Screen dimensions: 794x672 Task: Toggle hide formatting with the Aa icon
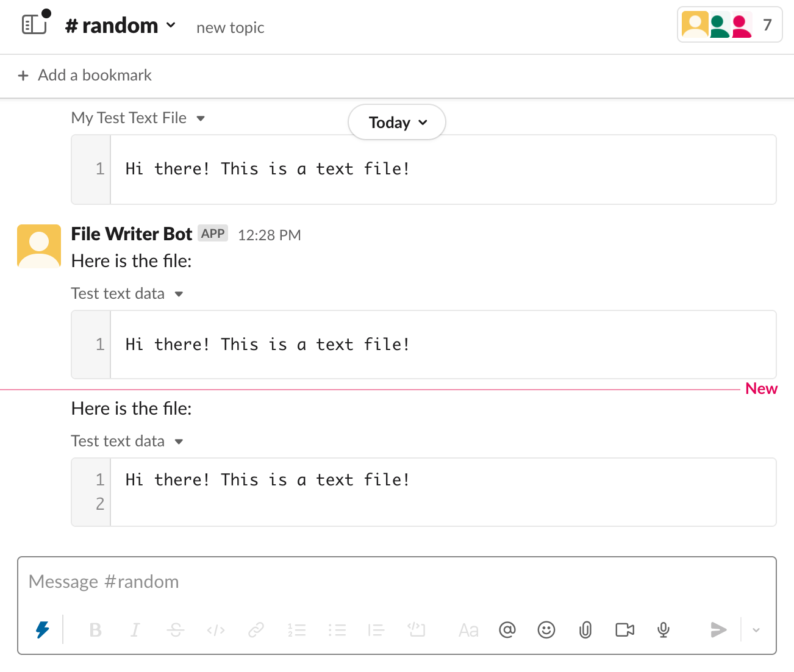pos(468,630)
